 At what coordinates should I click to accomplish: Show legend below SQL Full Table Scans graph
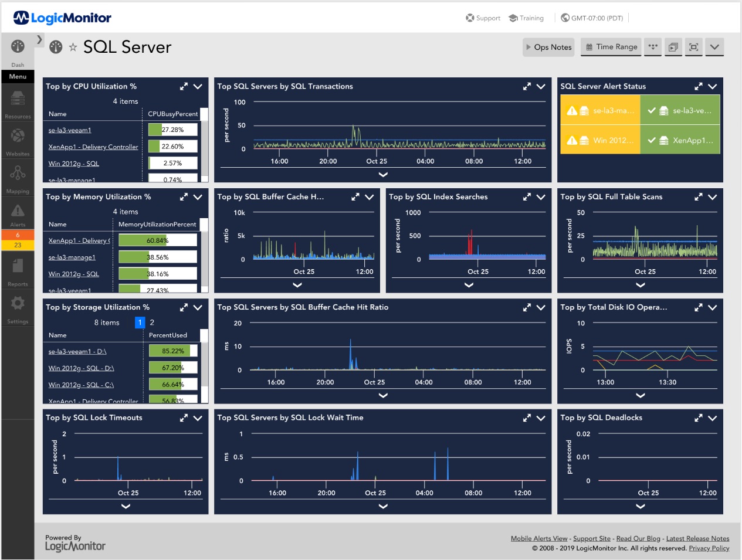(x=641, y=285)
